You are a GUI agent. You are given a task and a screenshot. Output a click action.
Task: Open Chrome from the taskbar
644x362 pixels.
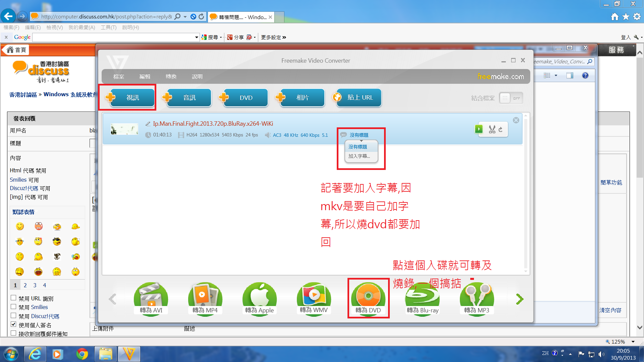point(82,354)
